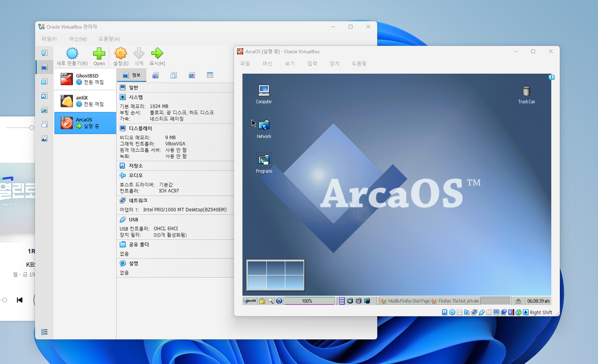Viewport: 598px width, 364px height.
Task: Switch to 'Firefox: The fast, private' task
Action: (455, 301)
